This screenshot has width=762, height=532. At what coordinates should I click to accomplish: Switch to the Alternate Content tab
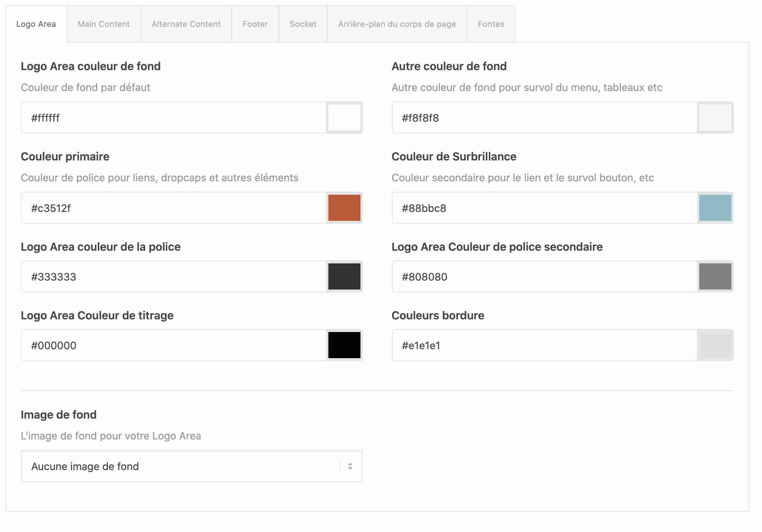click(x=186, y=24)
